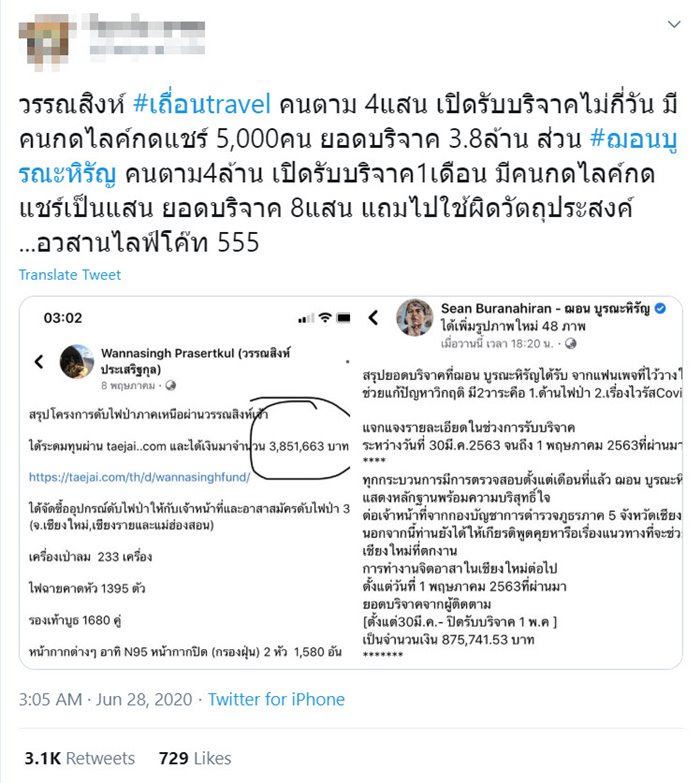
Task: Tap back arrow beside Sean Buranahiran
Action: point(373,318)
